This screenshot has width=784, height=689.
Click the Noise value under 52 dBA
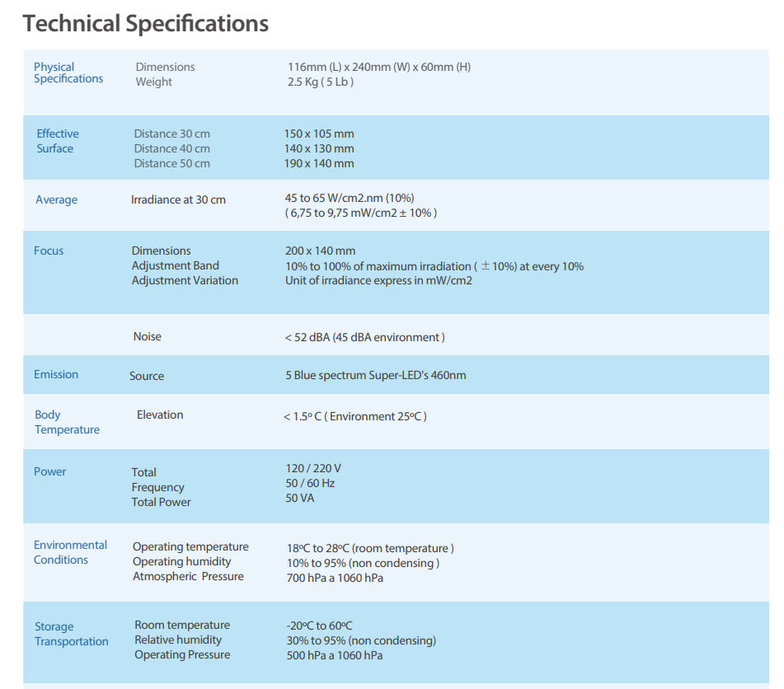coord(364,337)
